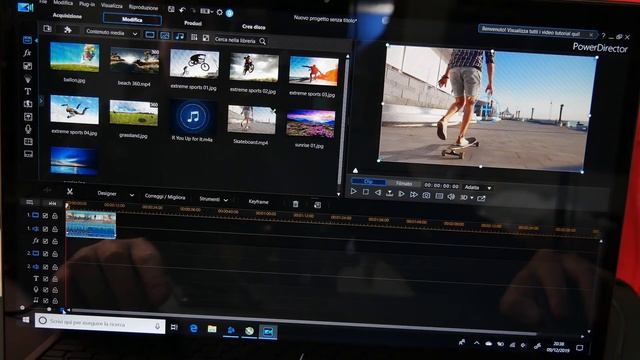Click the library grid view icon
Image resolution: width=640 pixels, height=360 pixels.
click(194, 37)
